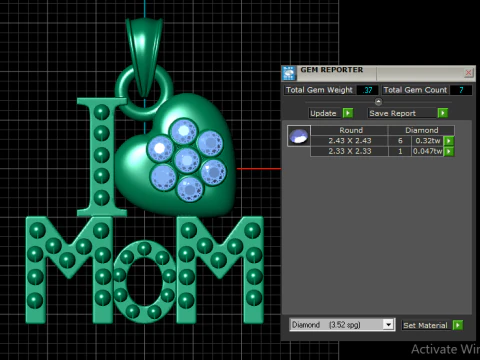
Task: Click the Save Report button label
Action: pos(392,113)
